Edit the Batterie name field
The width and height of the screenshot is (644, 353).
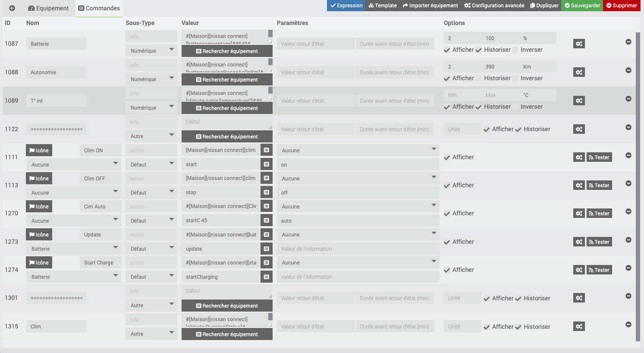(x=57, y=44)
